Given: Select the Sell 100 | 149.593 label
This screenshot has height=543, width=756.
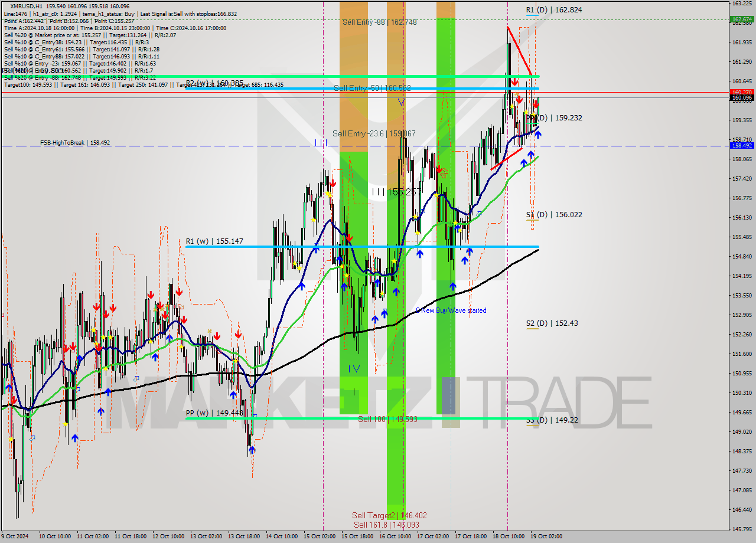Looking at the screenshot, I should (388, 419).
